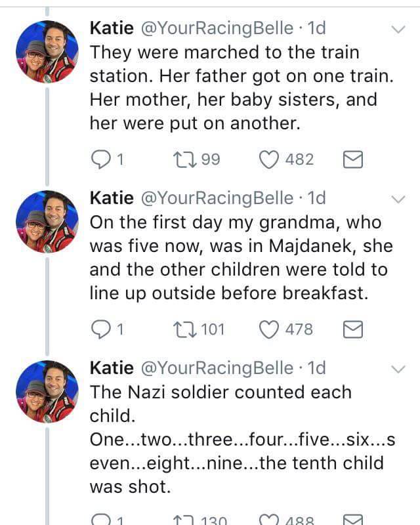Viewport: 420px width, 525px height.
Task: Open the first tweet's chevron menu
Action: [x=398, y=30]
